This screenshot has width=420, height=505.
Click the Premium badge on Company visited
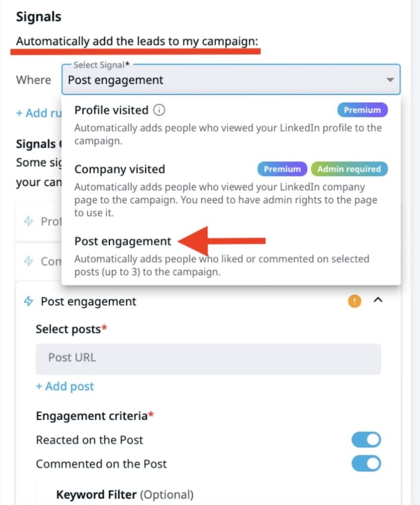pos(282,169)
